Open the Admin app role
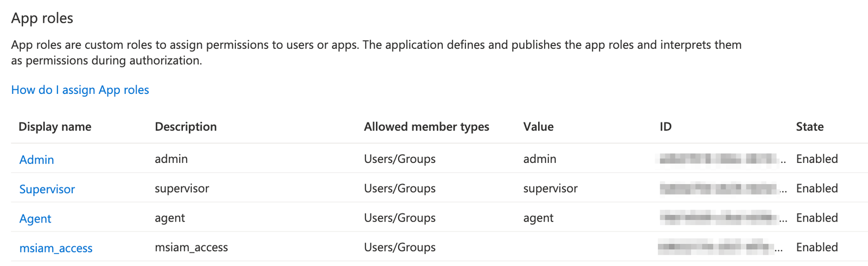This screenshot has width=868, height=266. point(36,160)
